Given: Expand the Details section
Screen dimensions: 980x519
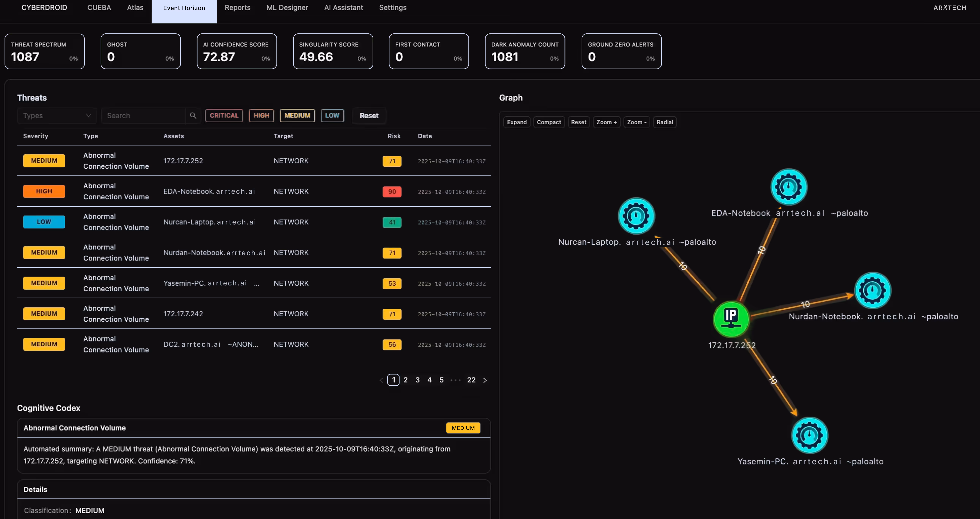Looking at the screenshot, I should pos(35,489).
